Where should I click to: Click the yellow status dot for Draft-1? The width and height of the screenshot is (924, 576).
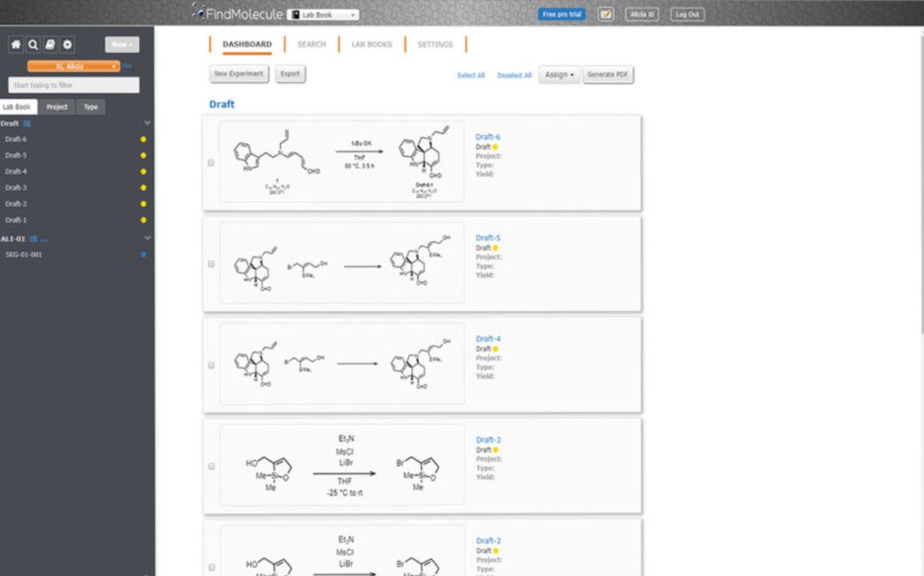[x=143, y=219]
